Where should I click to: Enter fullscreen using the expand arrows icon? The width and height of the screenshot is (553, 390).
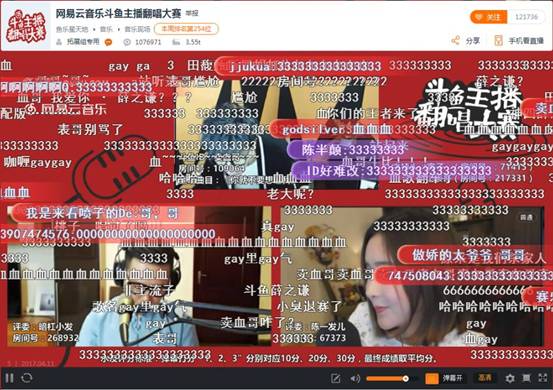click(x=543, y=378)
